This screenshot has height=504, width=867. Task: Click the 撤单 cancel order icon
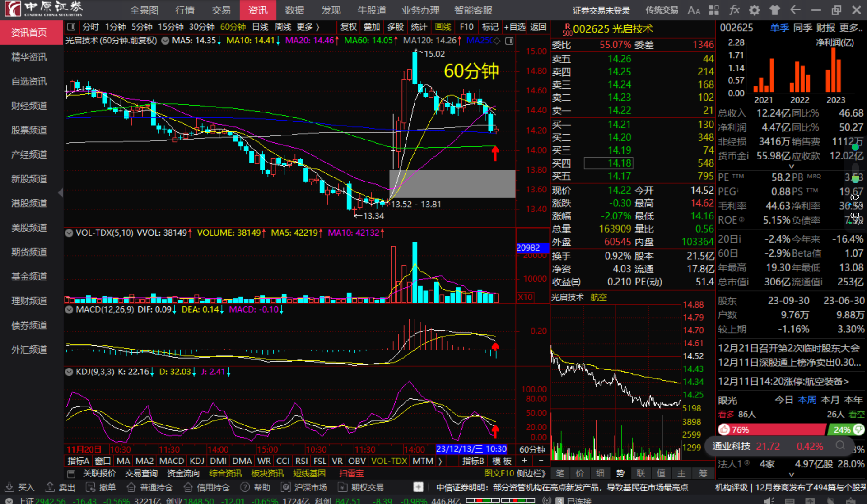click(x=91, y=487)
